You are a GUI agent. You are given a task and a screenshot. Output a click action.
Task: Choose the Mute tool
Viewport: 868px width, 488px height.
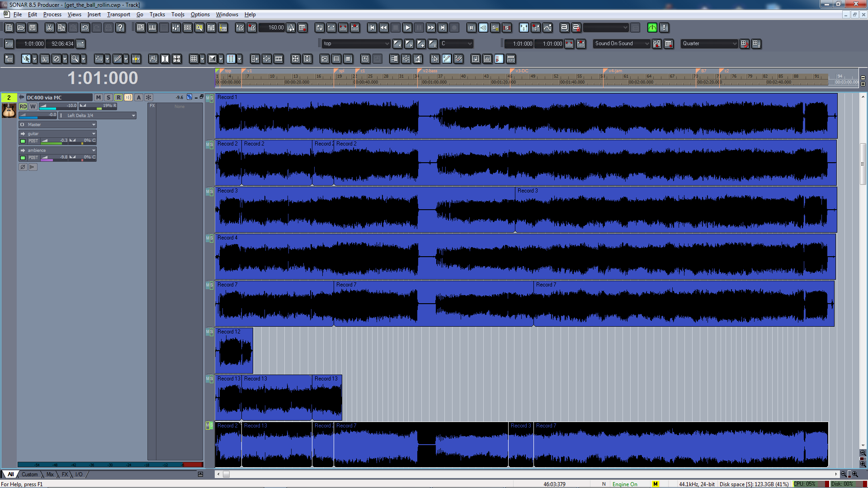pyautogui.click(x=56, y=59)
